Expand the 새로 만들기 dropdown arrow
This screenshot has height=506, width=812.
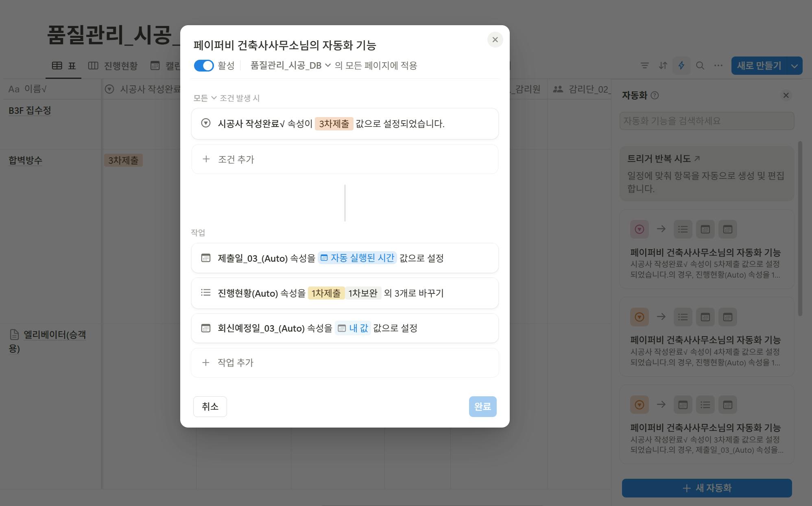click(x=795, y=66)
